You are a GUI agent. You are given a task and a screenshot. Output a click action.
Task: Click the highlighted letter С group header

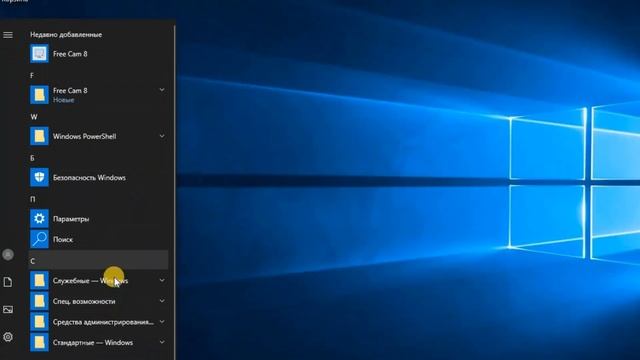click(x=98, y=260)
